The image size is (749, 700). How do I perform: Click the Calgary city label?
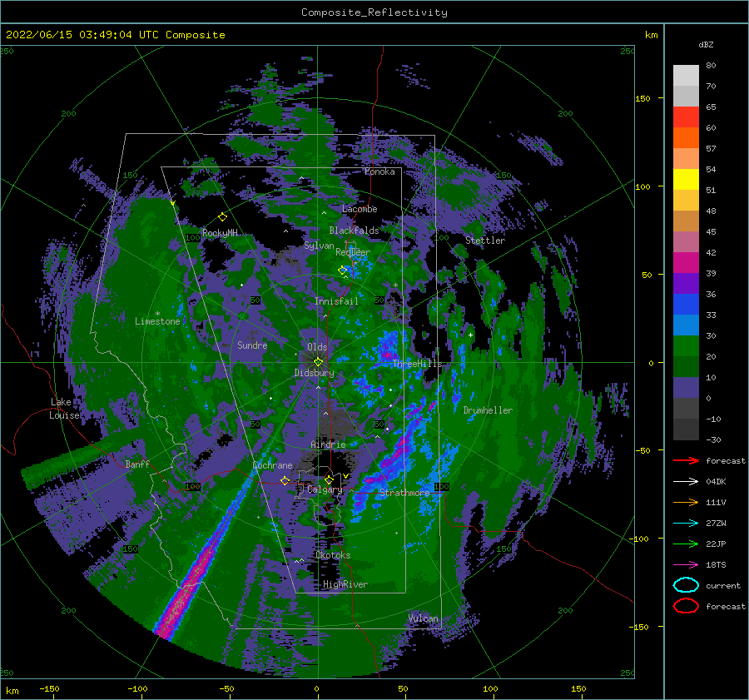(x=325, y=489)
